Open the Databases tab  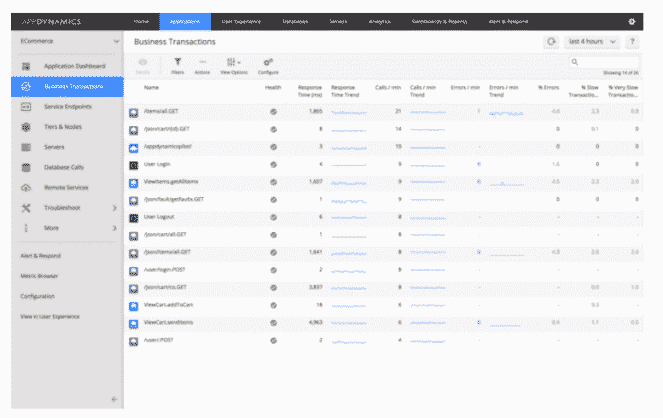[295, 22]
